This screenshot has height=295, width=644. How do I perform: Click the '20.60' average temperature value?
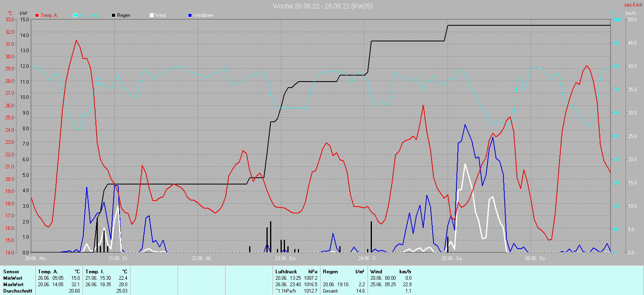click(x=74, y=291)
